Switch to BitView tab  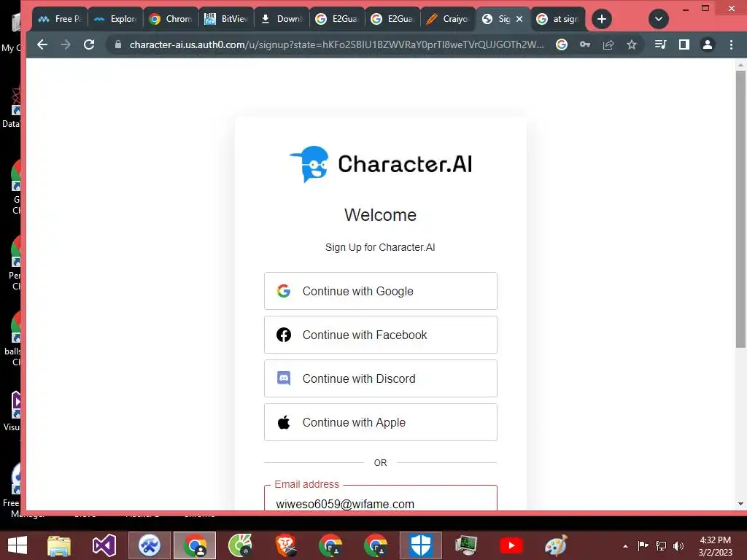click(x=226, y=19)
